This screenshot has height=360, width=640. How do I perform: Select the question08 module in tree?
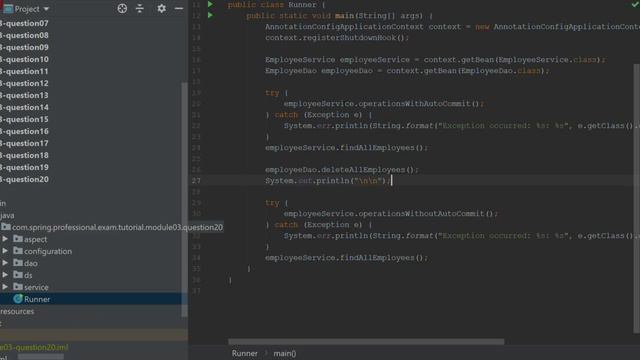(x=24, y=35)
